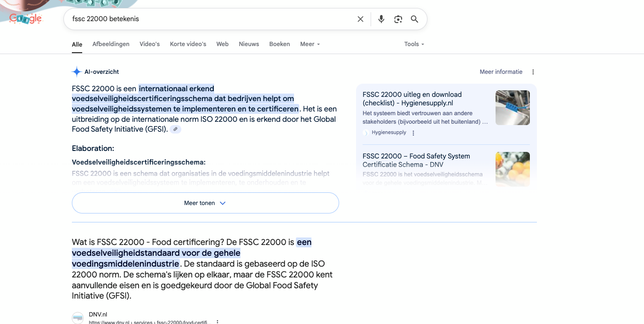Start voice search with microphone icon

click(x=381, y=19)
